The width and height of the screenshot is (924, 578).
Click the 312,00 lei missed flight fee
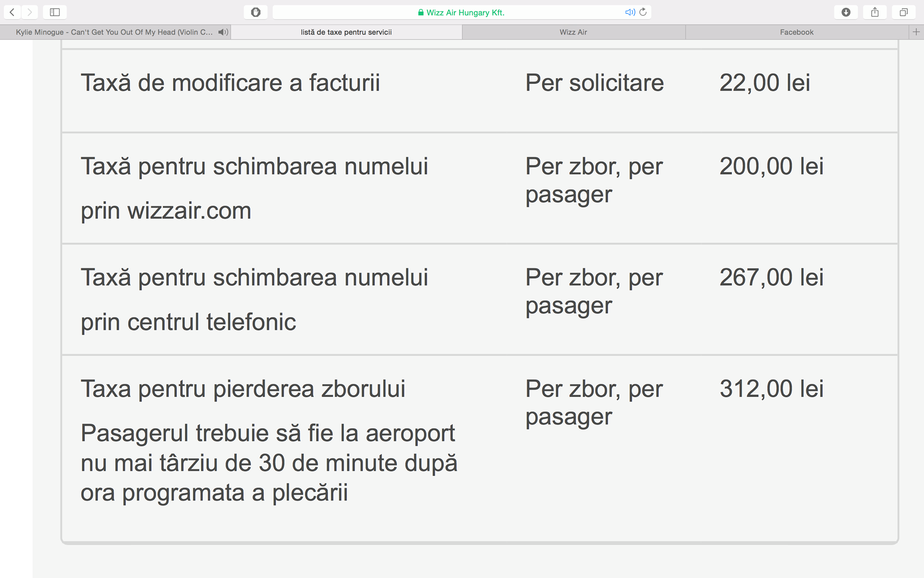(772, 389)
